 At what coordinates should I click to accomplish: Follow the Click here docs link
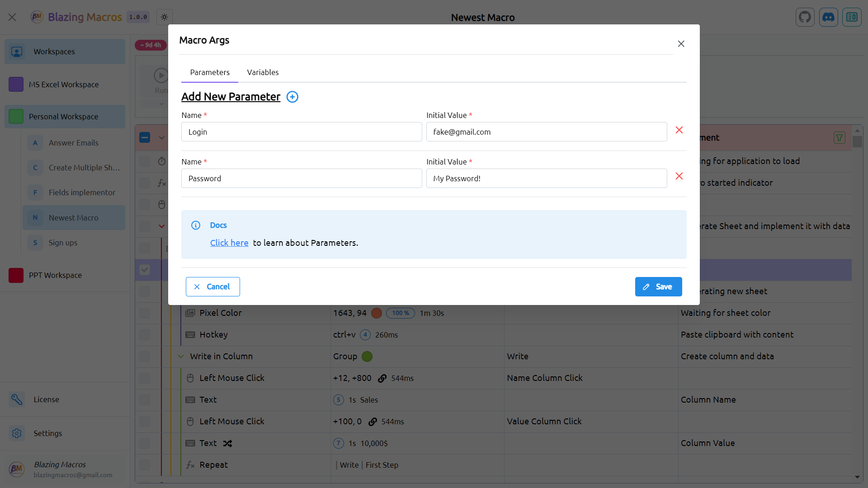click(229, 243)
